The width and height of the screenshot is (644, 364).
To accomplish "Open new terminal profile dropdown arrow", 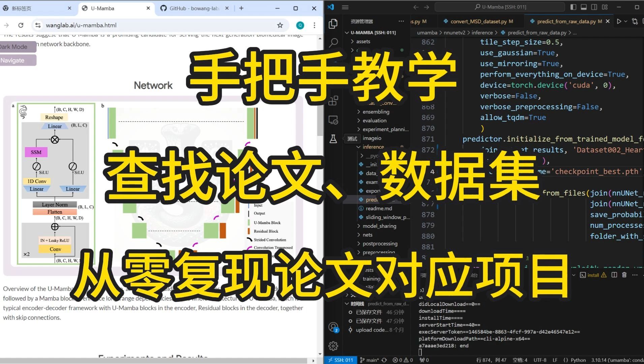I will pos(574,275).
